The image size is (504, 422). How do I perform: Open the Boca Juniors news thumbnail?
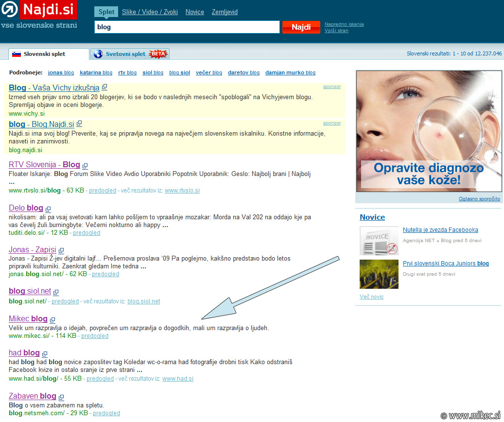pos(379,274)
